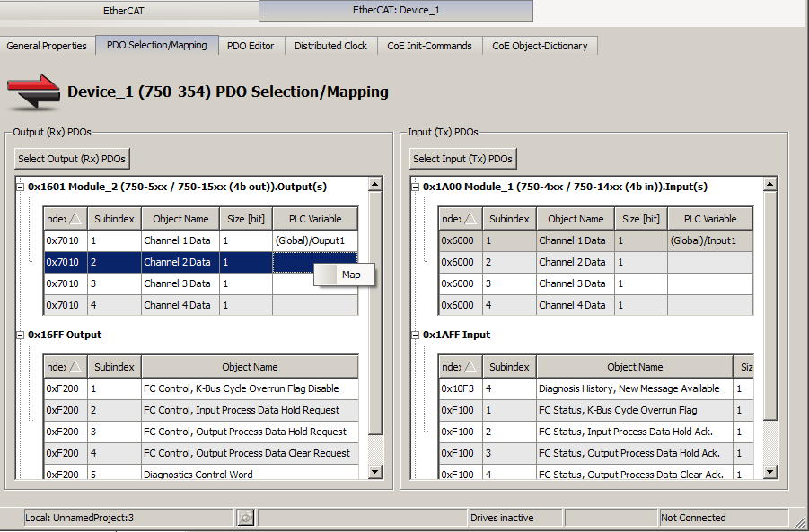The height and width of the screenshot is (532, 809).
Task: Select FC Status, Input Process Data Hold Ack. row
Action: pos(596,432)
